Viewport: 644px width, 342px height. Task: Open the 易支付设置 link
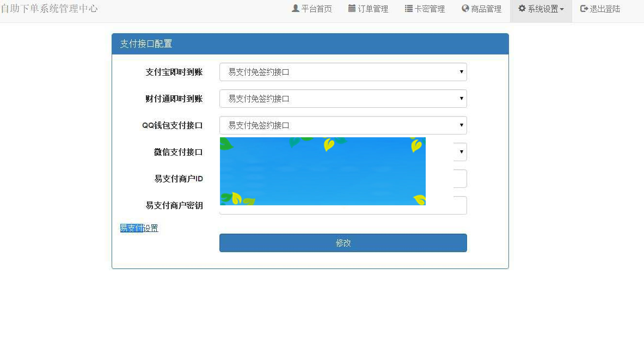139,228
